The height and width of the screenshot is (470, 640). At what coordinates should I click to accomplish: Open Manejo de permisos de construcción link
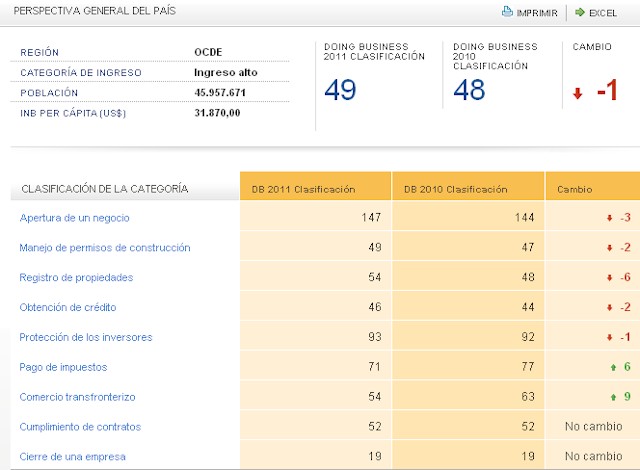click(x=105, y=248)
